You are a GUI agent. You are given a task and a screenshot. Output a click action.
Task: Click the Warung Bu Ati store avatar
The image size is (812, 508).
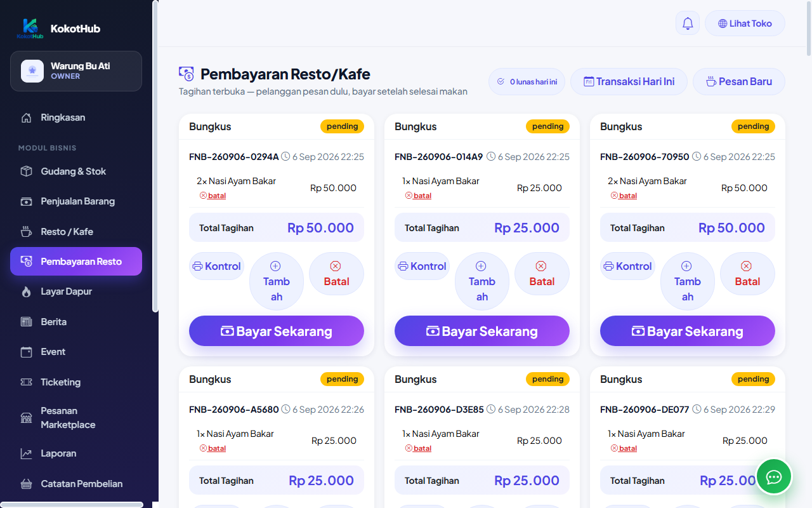tap(32, 71)
